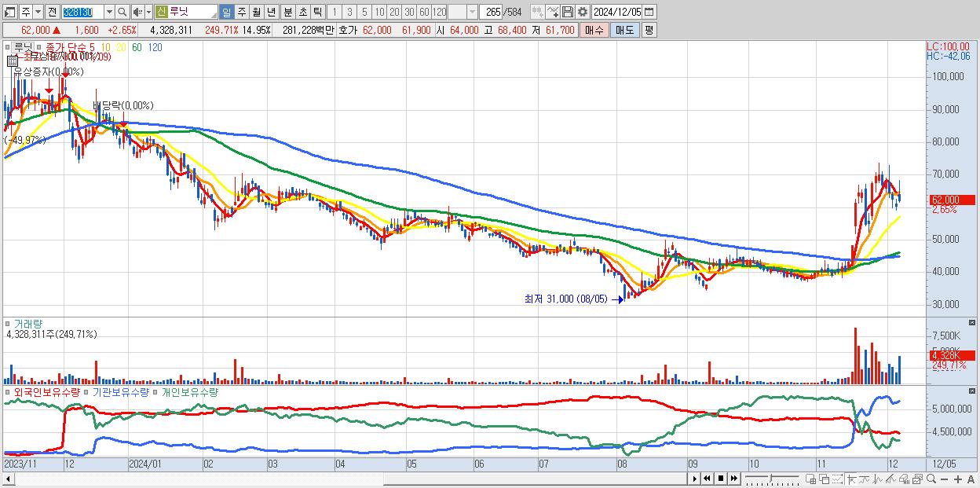Click the 루닛 label button on chart

[x=23, y=47]
